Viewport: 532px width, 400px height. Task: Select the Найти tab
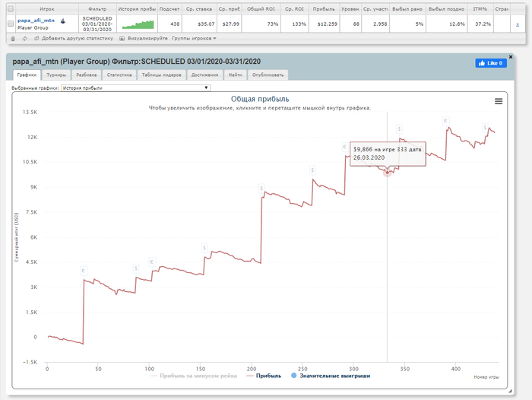[235, 75]
